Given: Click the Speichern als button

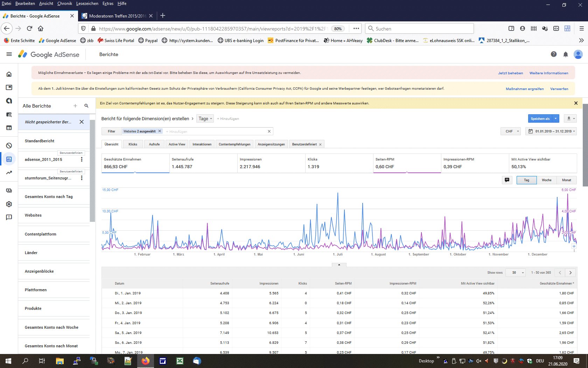Looking at the screenshot, I should (540, 119).
